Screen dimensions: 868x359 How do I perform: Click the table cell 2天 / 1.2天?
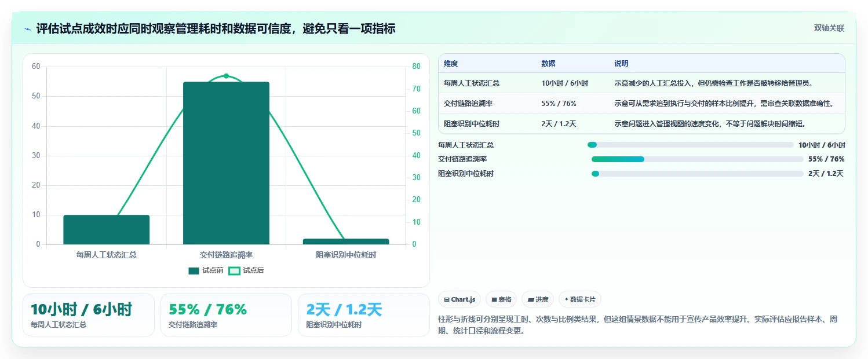[x=559, y=124]
